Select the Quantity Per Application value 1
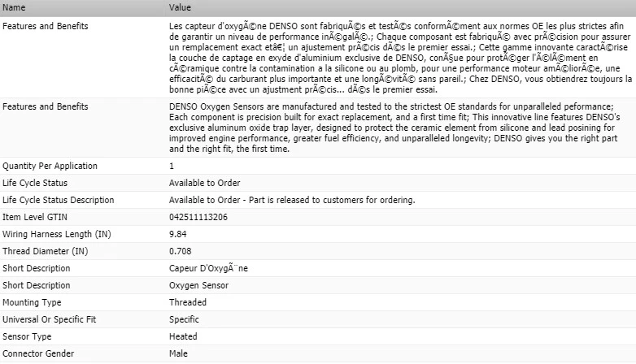 coord(172,166)
